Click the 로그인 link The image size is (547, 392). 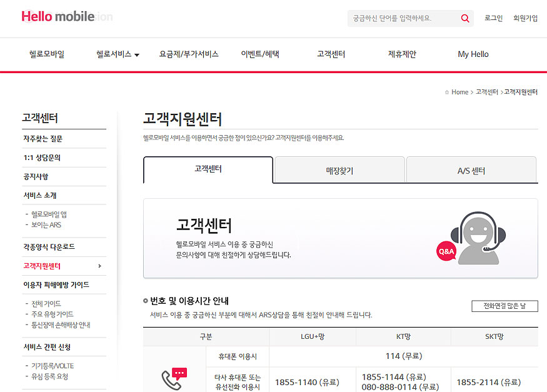(x=493, y=19)
